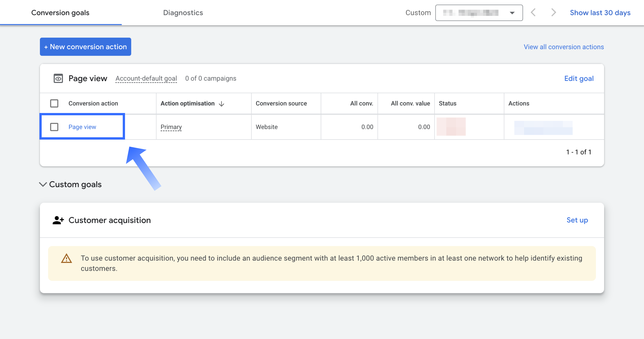Click the warning triangle icon
Viewport: 644px width, 339px height.
click(66, 259)
